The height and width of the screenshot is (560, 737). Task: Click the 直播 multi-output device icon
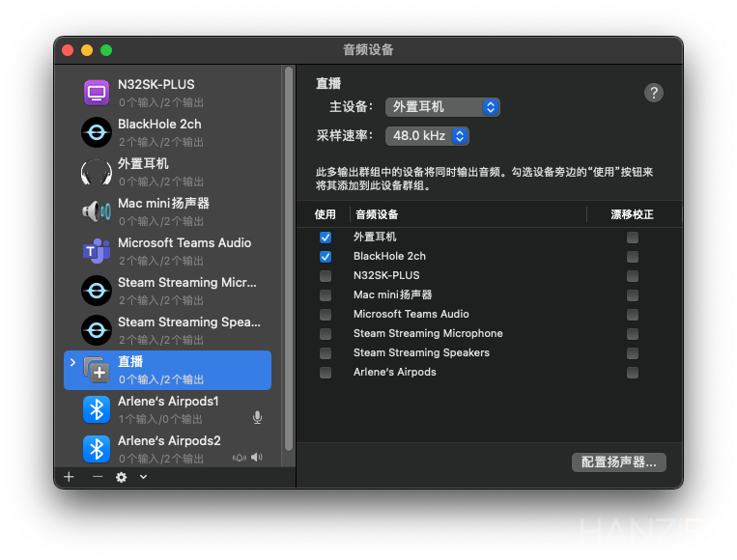[x=97, y=370]
